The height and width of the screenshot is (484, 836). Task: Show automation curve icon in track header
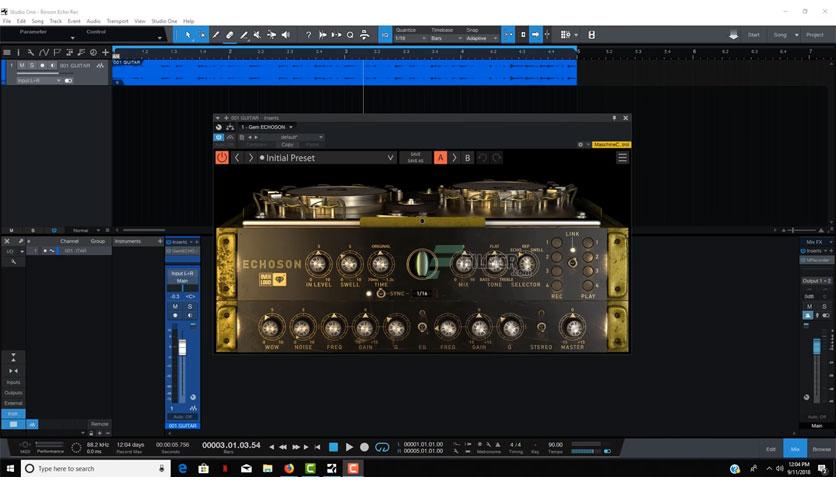tap(44, 52)
